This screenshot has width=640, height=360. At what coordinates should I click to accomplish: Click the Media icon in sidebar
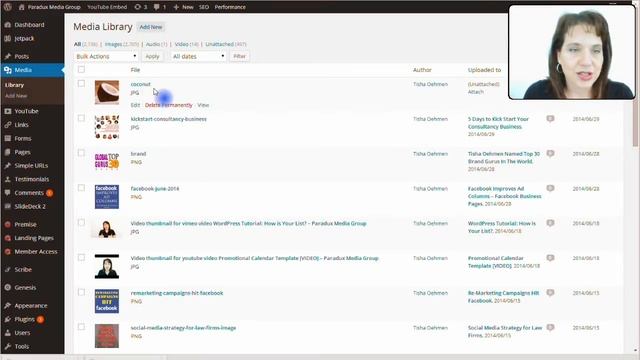(x=8, y=70)
